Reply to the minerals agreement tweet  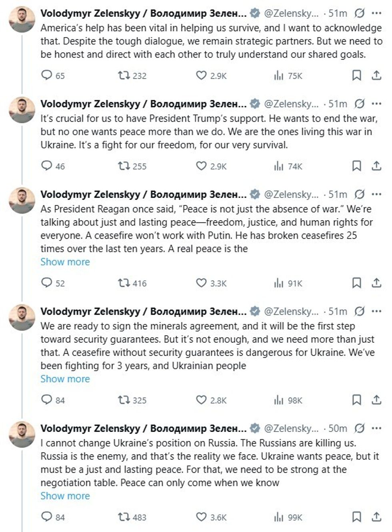pyautogui.click(x=47, y=400)
